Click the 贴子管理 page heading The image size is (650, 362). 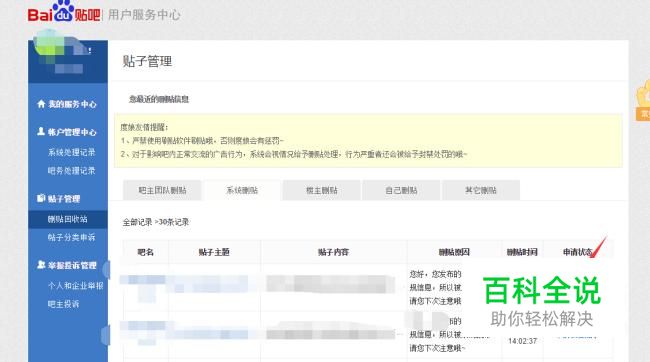[147, 61]
